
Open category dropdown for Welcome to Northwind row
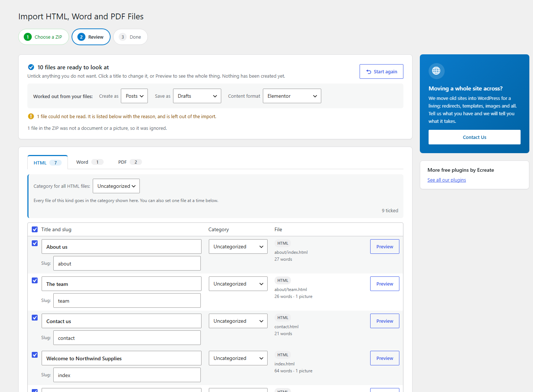pyautogui.click(x=238, y=358)
